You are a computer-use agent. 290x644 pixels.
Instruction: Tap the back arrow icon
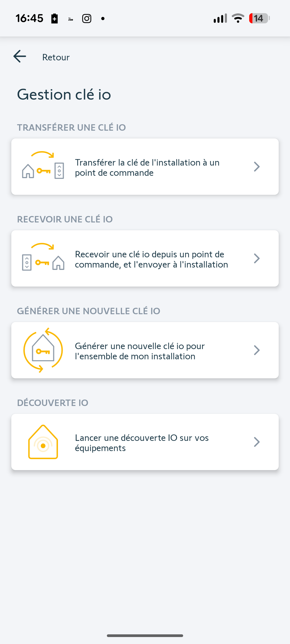(20, 57)
